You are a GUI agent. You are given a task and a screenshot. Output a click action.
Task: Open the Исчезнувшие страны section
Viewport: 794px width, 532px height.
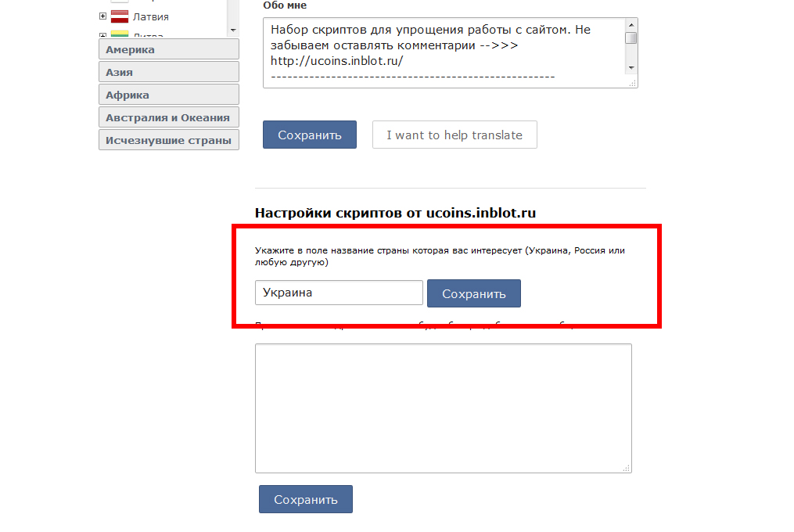pos(168,140)
